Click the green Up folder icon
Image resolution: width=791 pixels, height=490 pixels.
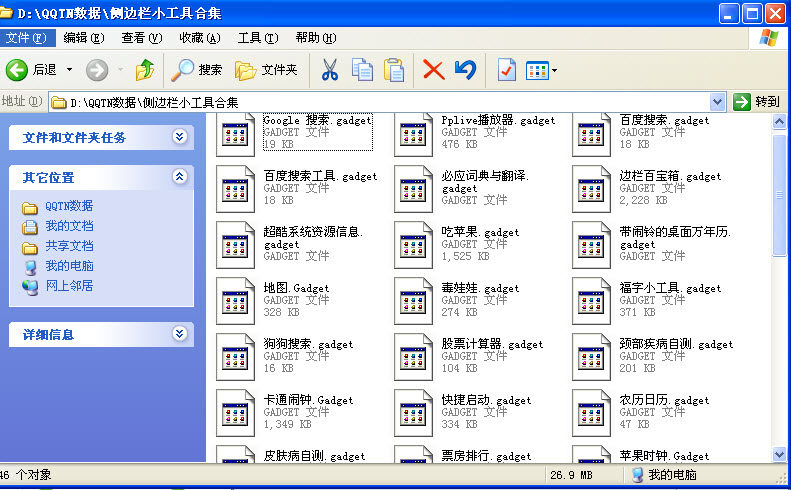(145, 70)
